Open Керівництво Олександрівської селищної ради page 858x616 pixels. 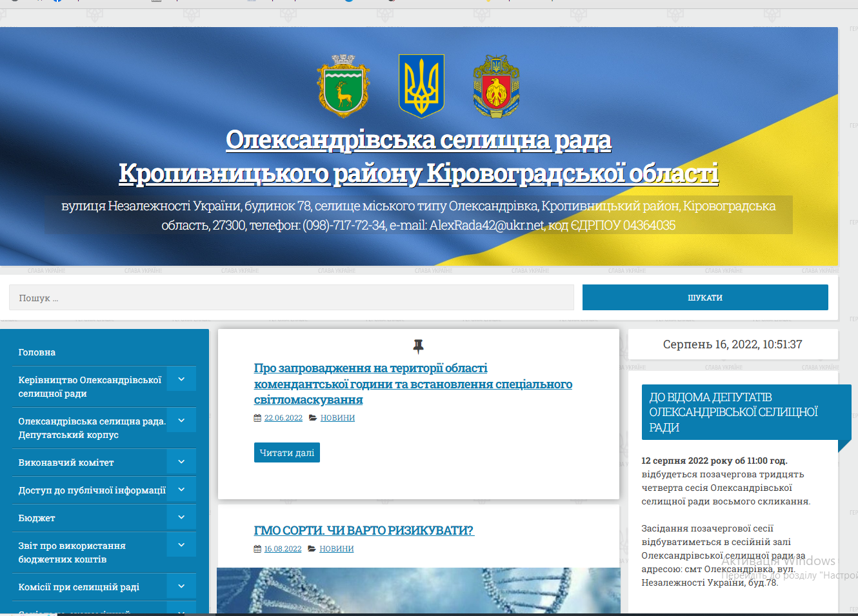[90, 386]
